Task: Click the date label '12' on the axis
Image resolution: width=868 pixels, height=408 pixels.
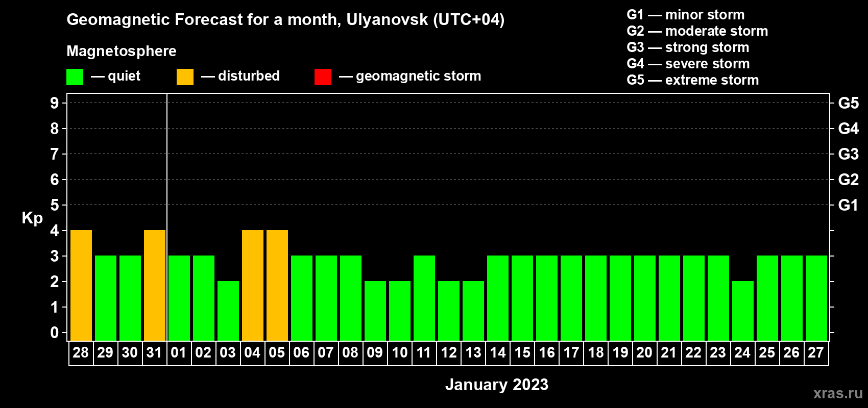Action: (x=448, y=353)
